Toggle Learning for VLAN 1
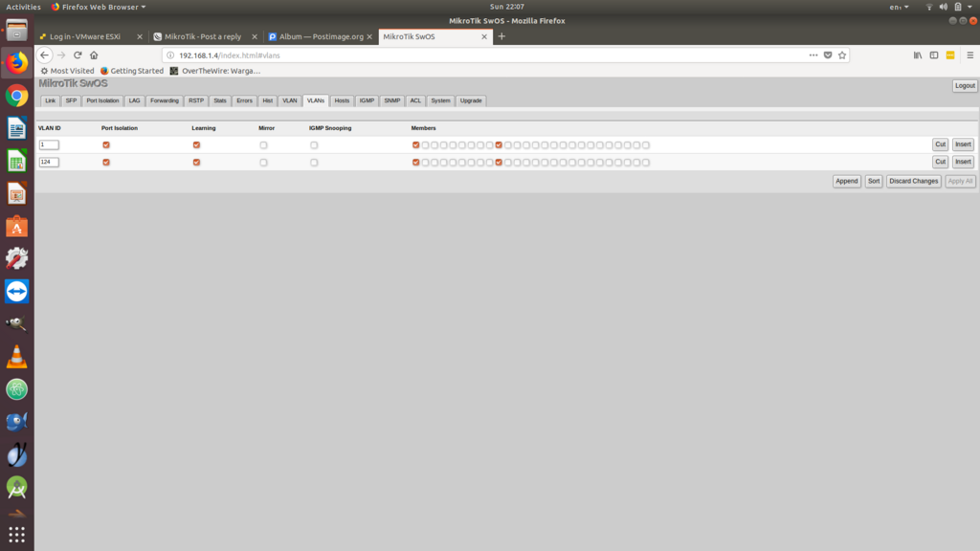Viewport: 980px width, 551px height. tap(197, 145)
